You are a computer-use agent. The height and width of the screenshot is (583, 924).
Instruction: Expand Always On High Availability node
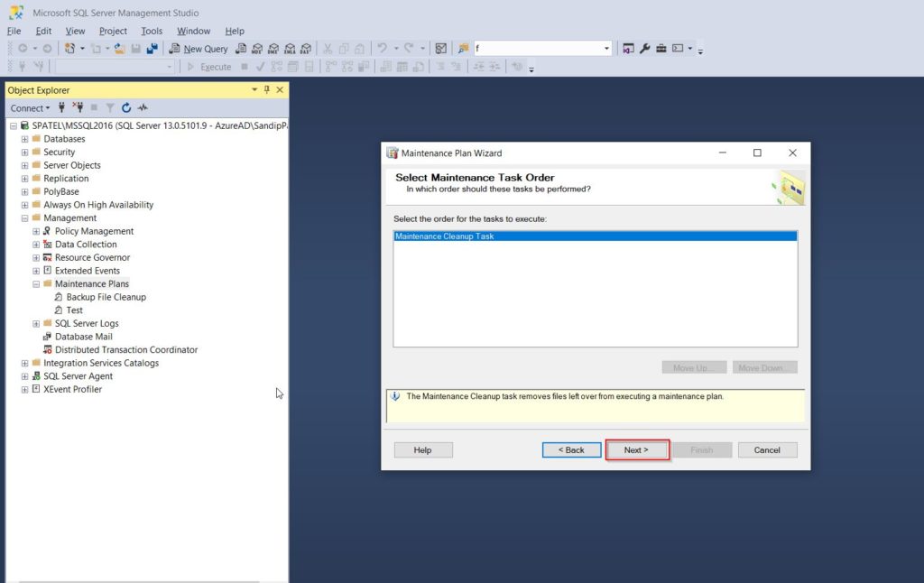point(24,205)
